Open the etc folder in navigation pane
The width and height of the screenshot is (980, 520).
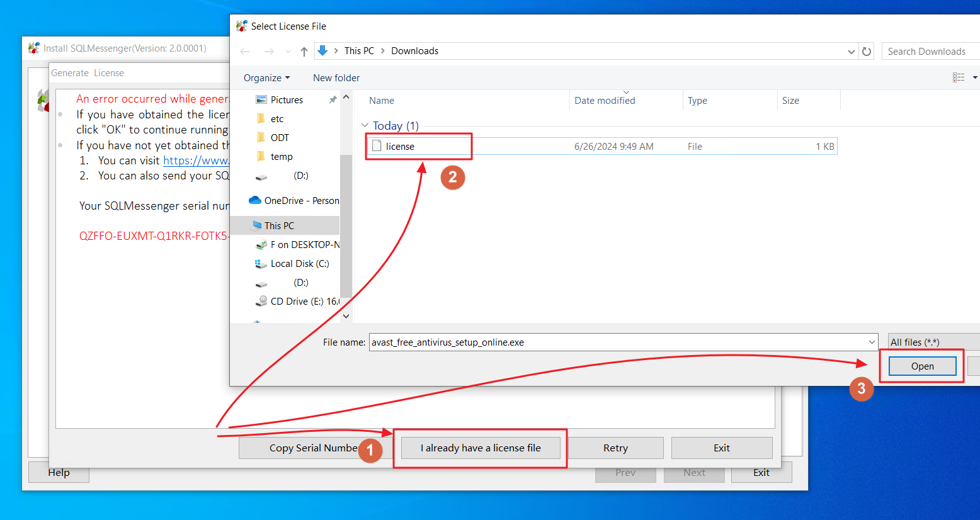277,119
